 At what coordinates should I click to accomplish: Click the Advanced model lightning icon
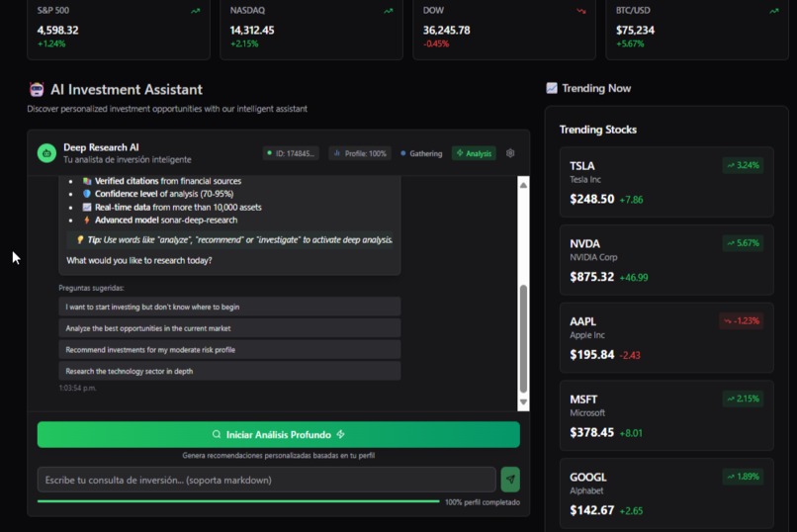pos(87,220)
